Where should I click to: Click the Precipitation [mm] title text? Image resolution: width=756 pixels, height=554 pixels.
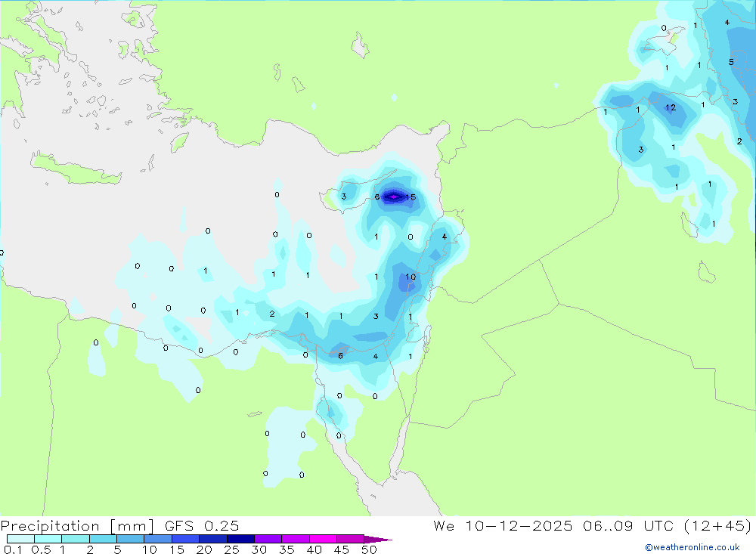pyautogui.click(x=77, y=526)
